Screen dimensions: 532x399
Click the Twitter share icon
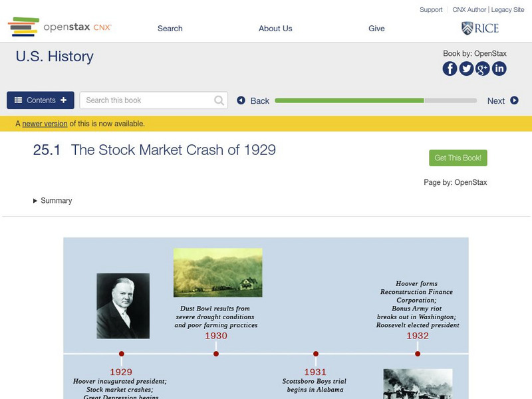pos(467,68)
